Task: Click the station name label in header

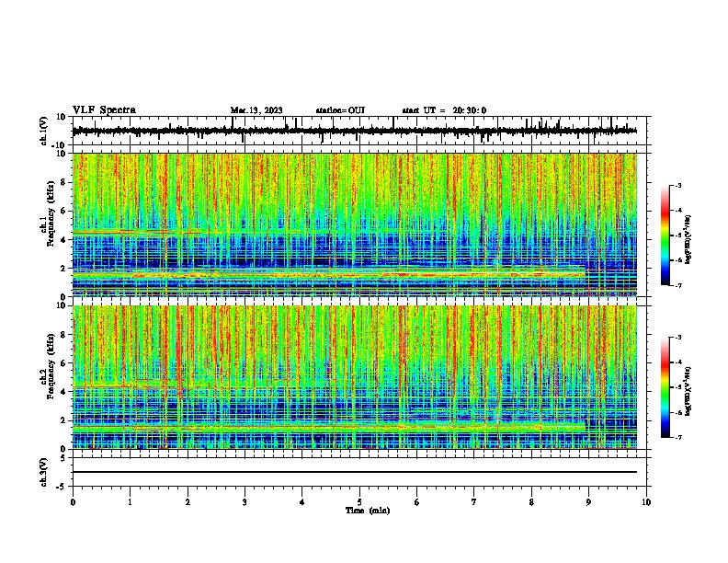Action: tap(340, 110)
